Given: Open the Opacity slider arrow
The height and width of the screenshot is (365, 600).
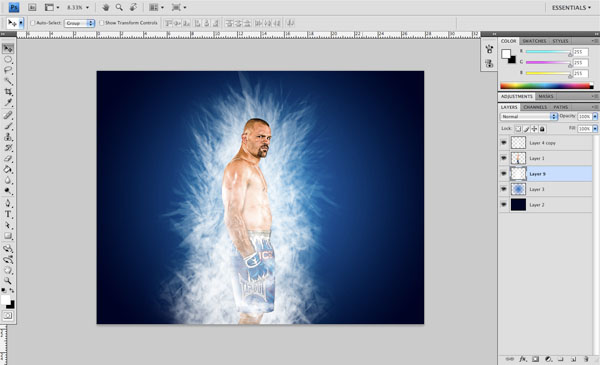Looking at the screenshot, I should pyautogui.click(x=595, y=116).
